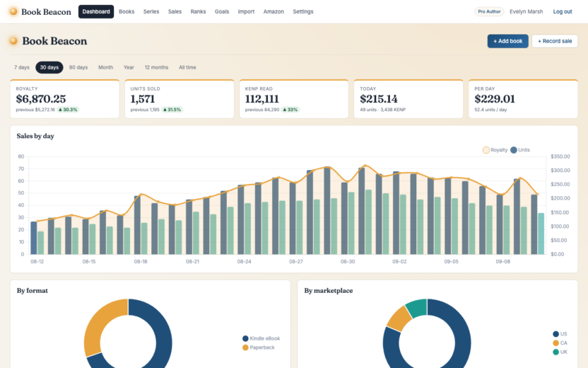The height and width of the screenshot is (368, 588).
Task: Select the Year range filter
Action: 129,67
